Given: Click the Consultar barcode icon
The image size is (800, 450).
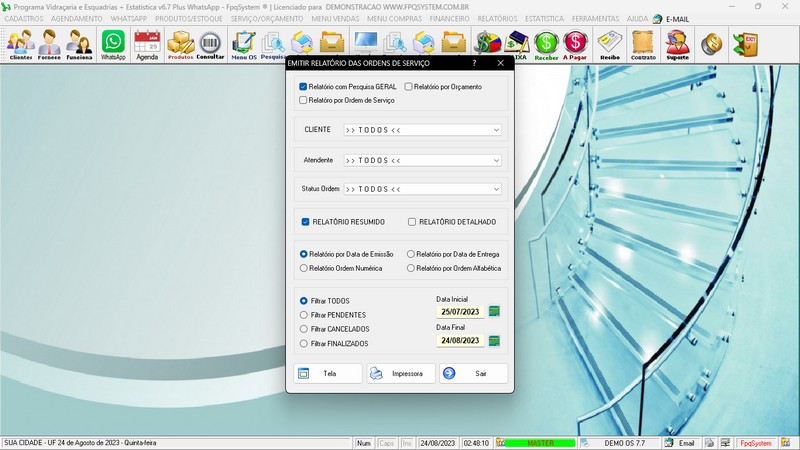Looking at the screenshot, I should tap(210, 44).
